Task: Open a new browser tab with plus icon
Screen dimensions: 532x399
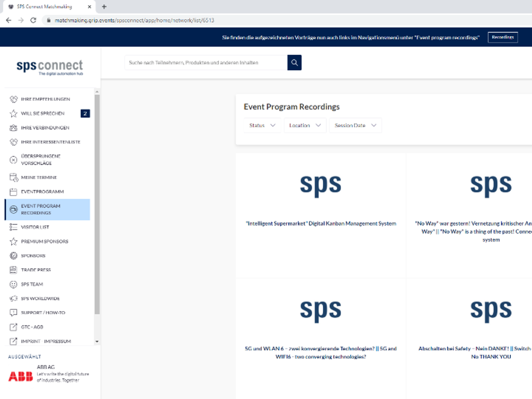Action: tap(104, 7)
